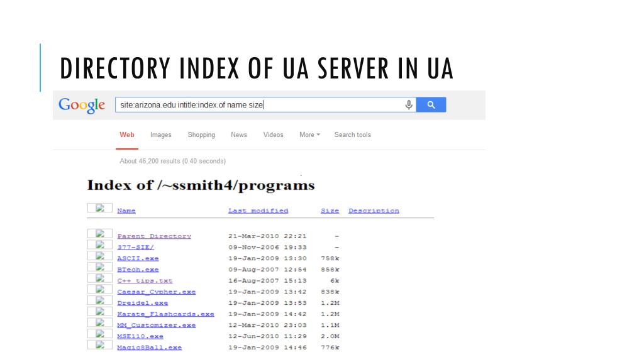Open the Karate_Flashcards.exe file link
This screenshot has height=362, width=644.
coord(165,314)
